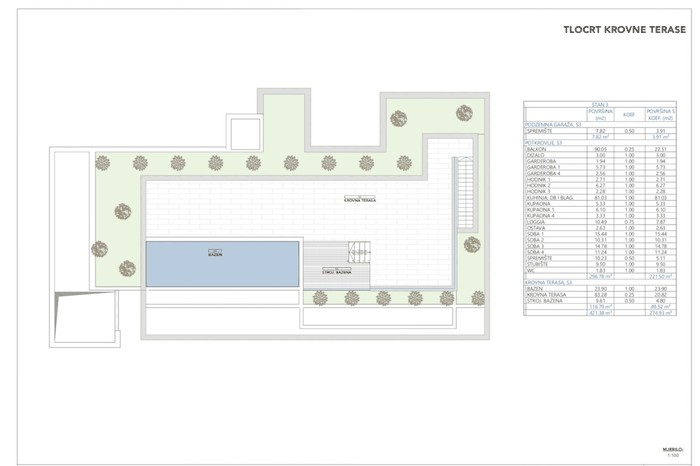
Task: Select the KROVNA TERASA, S3 section heading in the table
Action: [548, 283]
